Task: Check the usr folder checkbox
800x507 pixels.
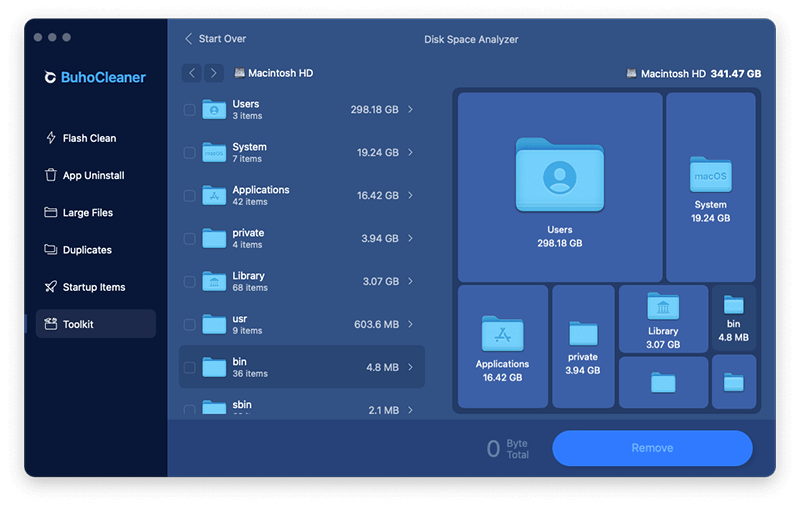Action: (x=189, y=324)
